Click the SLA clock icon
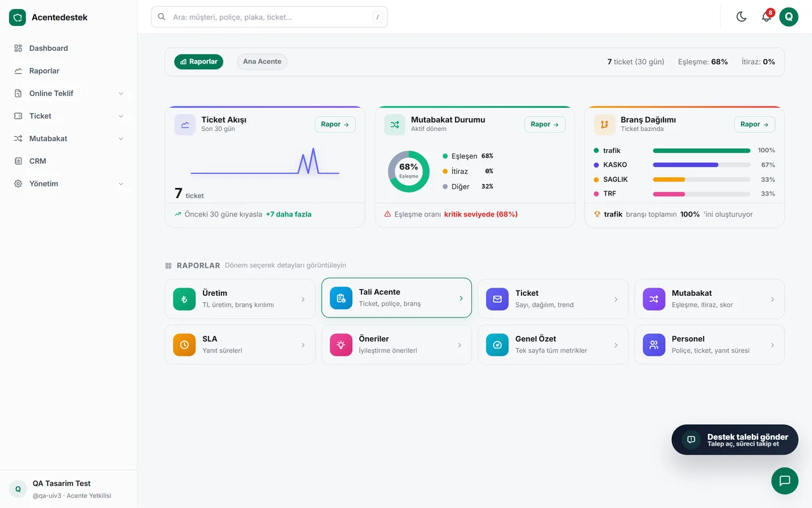Image resolution: width=812 pixels, height=508 pixels. point(184,345)
